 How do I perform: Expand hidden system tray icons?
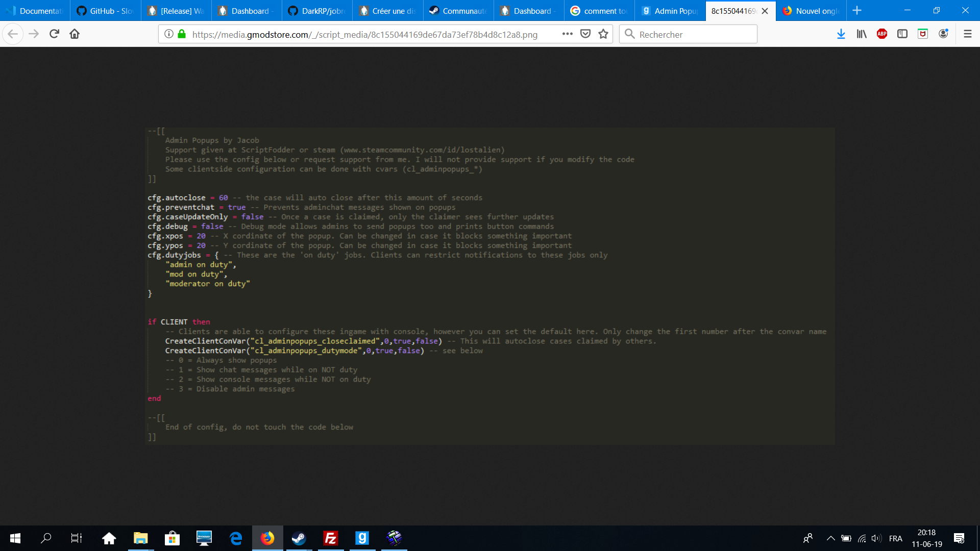point(830,538)
